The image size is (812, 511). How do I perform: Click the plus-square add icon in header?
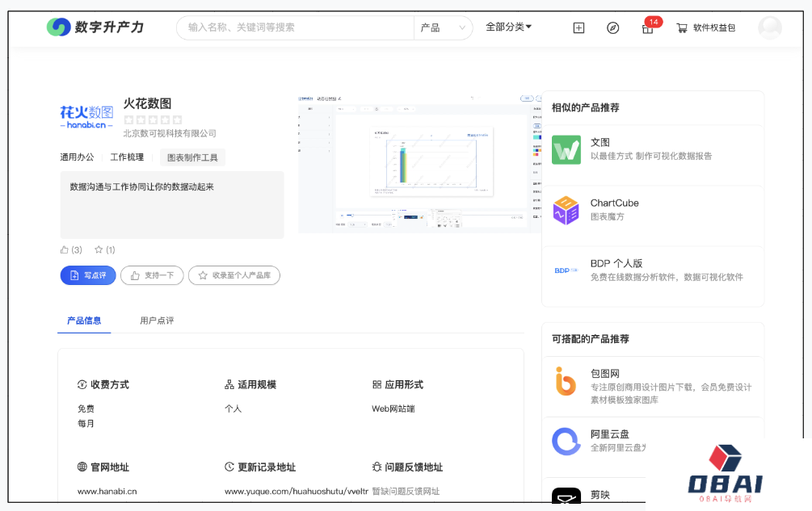pos(578,27)
